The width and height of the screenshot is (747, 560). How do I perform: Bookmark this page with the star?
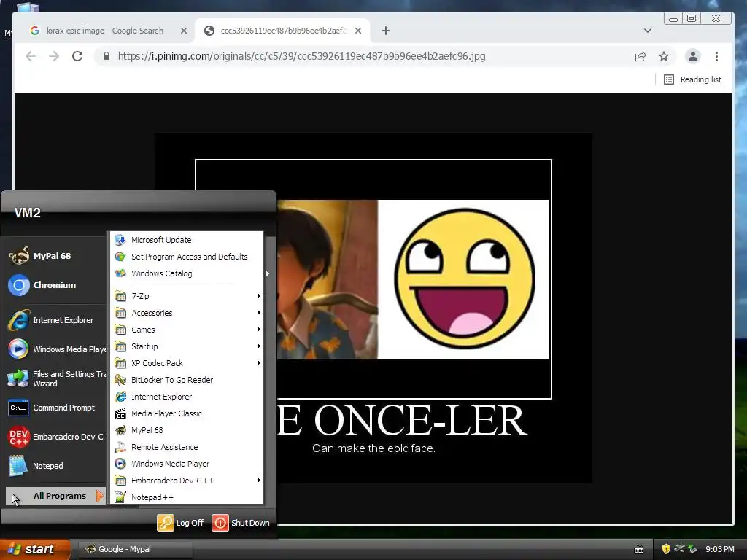(664, 56)
